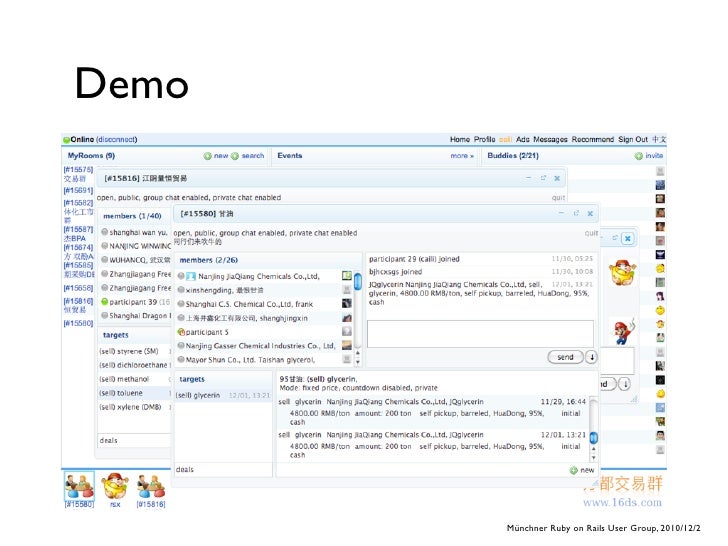Screen dimensions: 728x546
Task: Click the avatar next to Nanjing JiaQiang Chemicals
Action: 346,275
